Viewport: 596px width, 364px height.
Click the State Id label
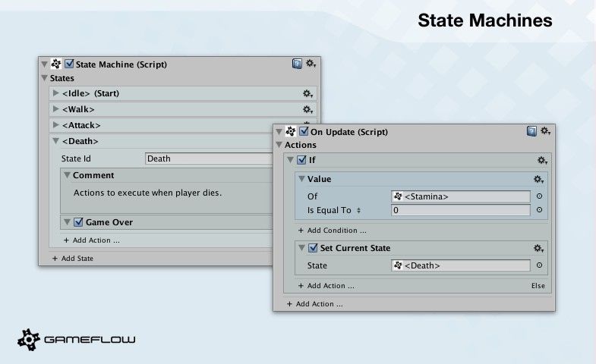[x=76, y=158]
